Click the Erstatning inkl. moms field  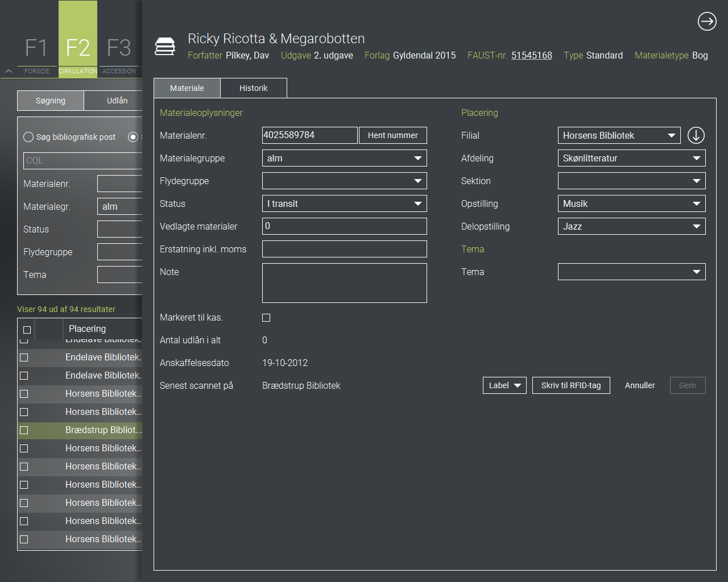(345, 249)
